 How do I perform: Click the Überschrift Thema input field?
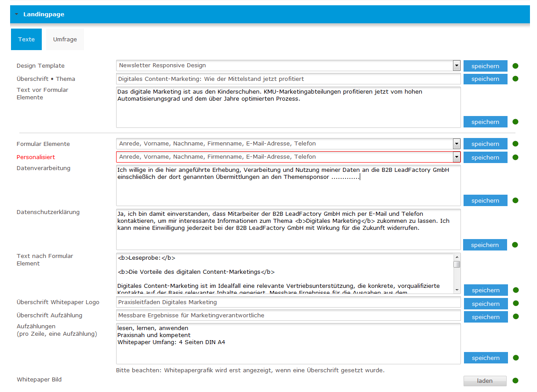[289, 79]
